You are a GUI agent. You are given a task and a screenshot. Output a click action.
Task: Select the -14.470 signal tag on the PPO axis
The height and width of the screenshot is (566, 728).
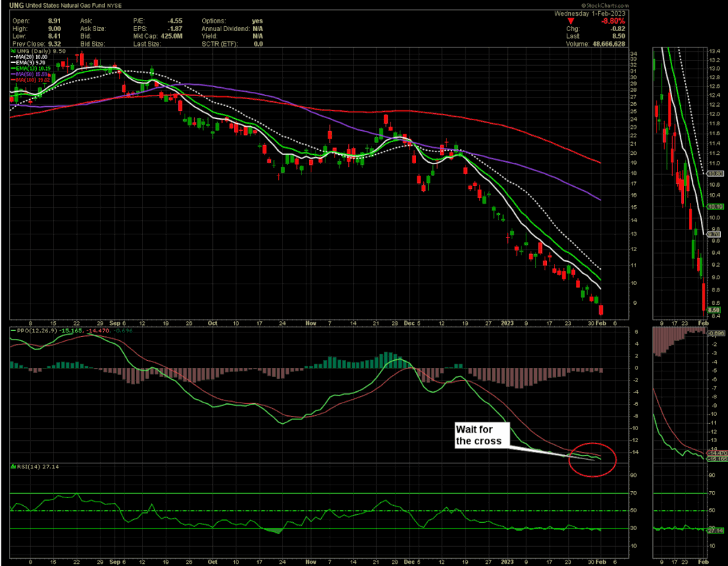click(x=717, y=454)
